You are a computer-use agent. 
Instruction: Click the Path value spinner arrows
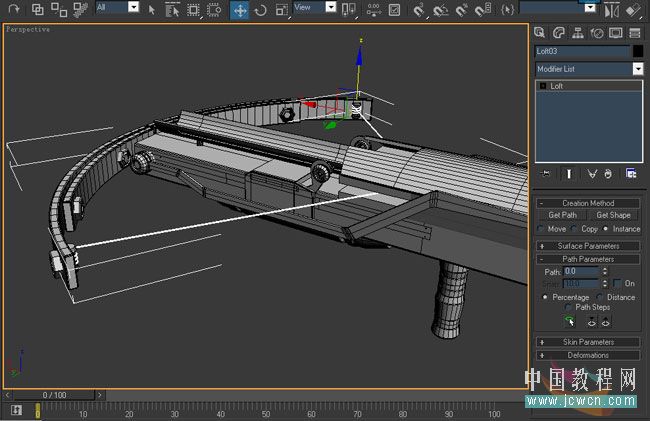point(605,271)
